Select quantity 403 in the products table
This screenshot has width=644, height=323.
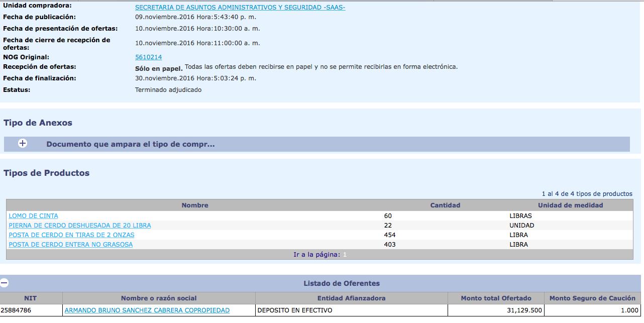click(x=389, y=245)
